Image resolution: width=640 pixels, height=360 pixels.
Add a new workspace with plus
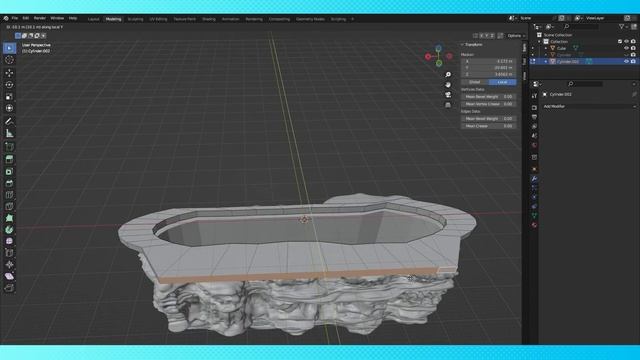tap(353, 19)
